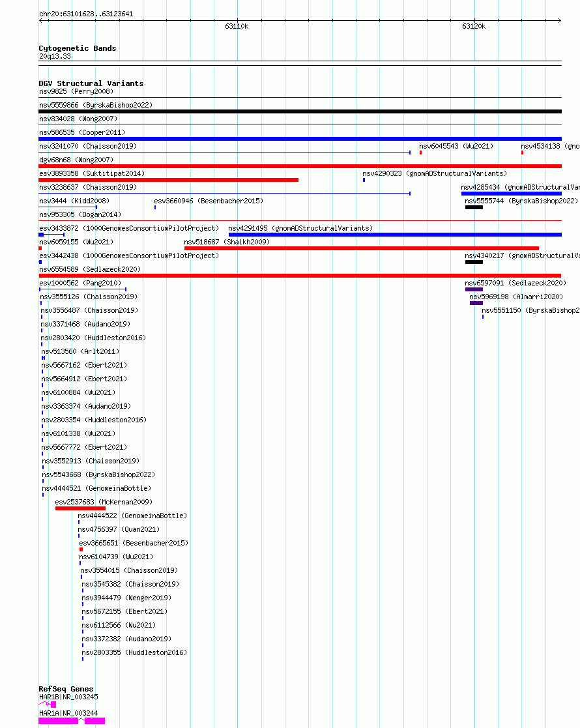The width and height of the screenshot is (580, 728).
Task: Click the 20q13.33 cytogenetic band label
Action: [x=55, y=56]
